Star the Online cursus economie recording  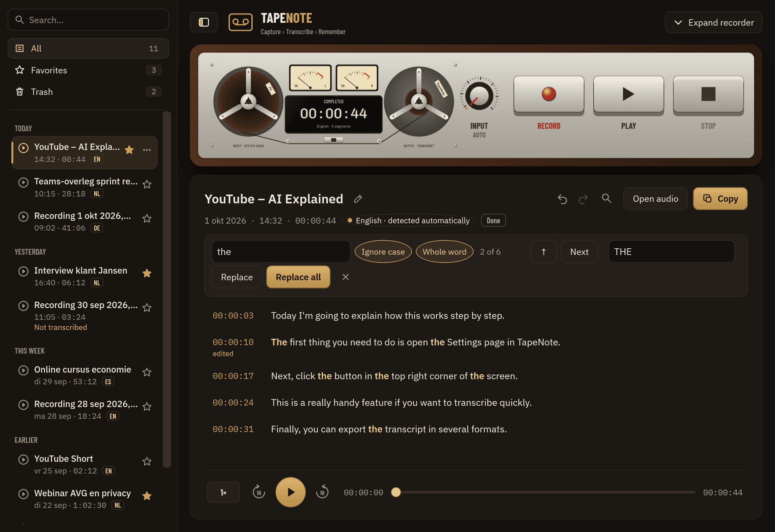(x=147, y=372)
